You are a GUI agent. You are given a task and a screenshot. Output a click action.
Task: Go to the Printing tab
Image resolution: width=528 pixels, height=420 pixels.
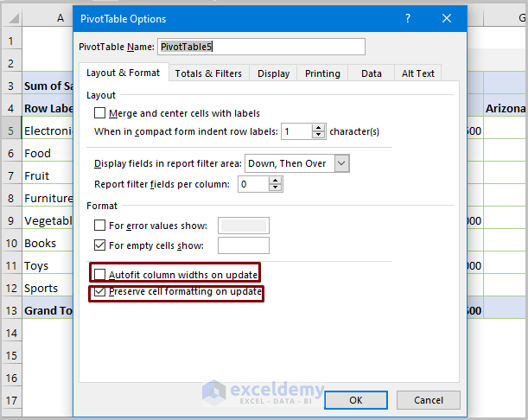[322, 73]
